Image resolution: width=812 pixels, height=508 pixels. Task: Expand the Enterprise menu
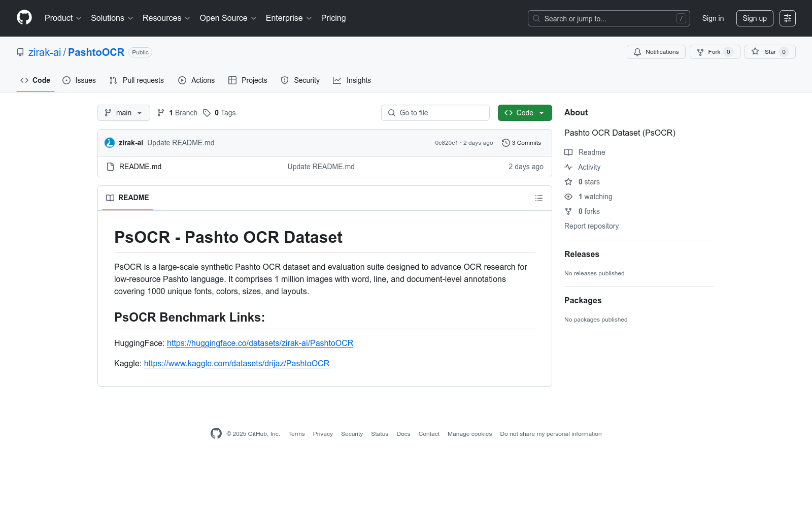click(x=289, y=18)
